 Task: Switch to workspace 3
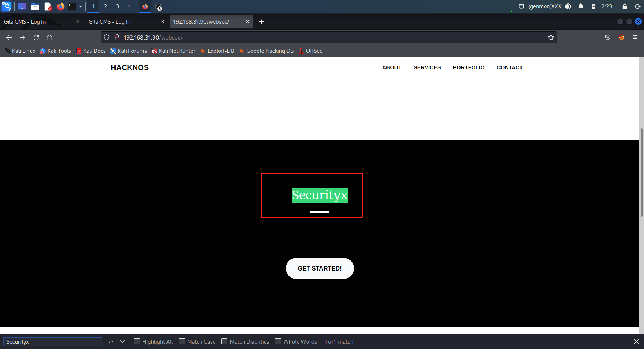118,6
